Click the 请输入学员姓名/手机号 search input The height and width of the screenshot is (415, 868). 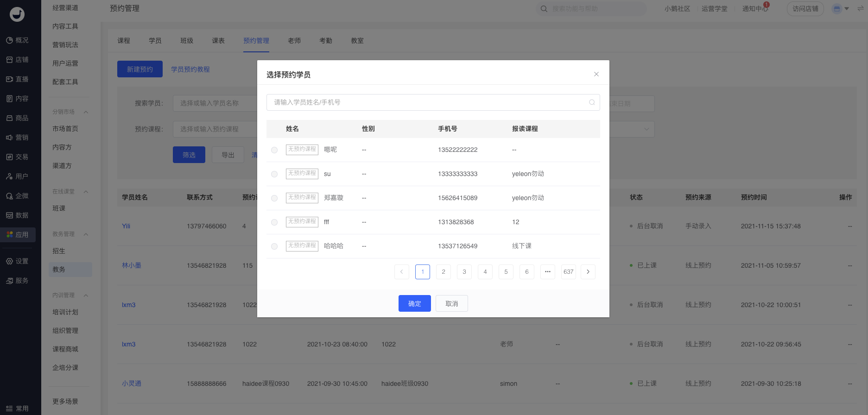[426, 102]
